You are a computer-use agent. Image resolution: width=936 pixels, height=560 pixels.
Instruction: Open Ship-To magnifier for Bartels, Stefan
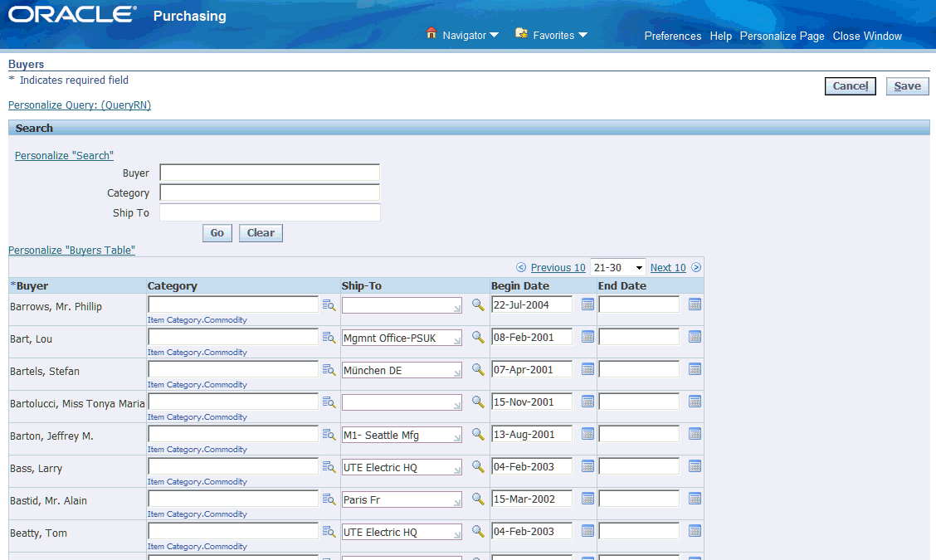[x=478, y=369]
